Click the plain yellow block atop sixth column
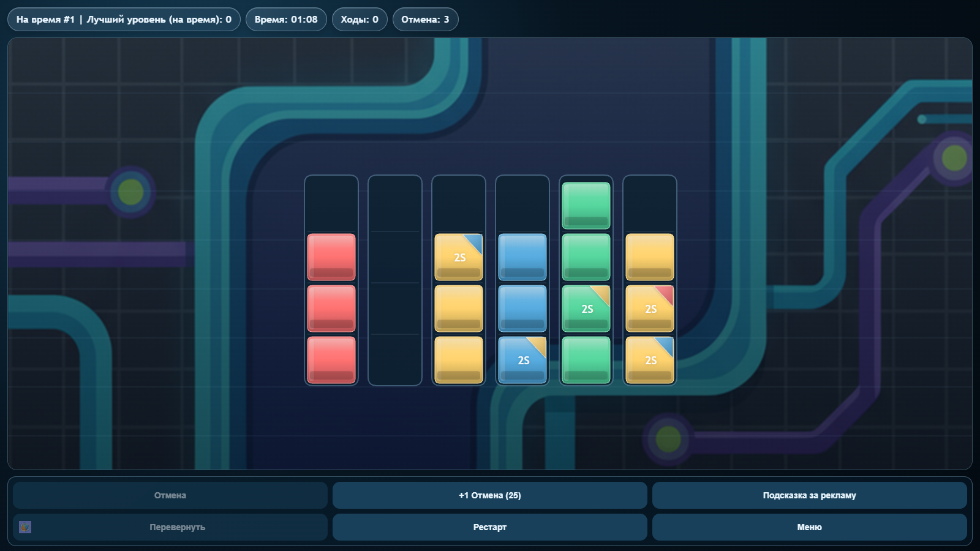Viewport: 980px width, 551px height. [649, 257]
